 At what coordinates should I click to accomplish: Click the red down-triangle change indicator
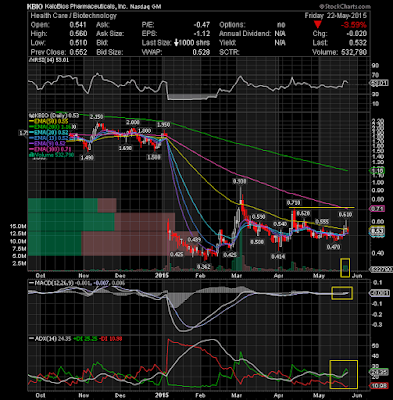[317, 25]
